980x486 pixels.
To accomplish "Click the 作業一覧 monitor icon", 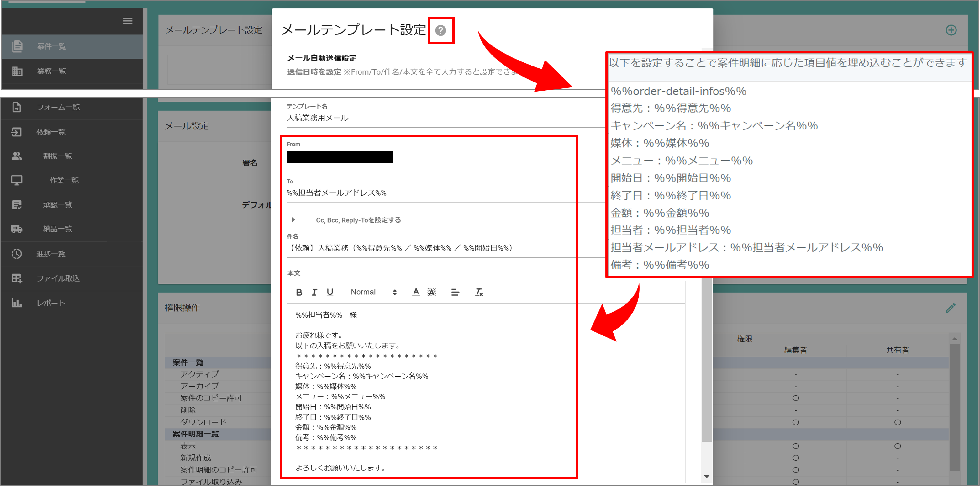I will click(16, 180).
